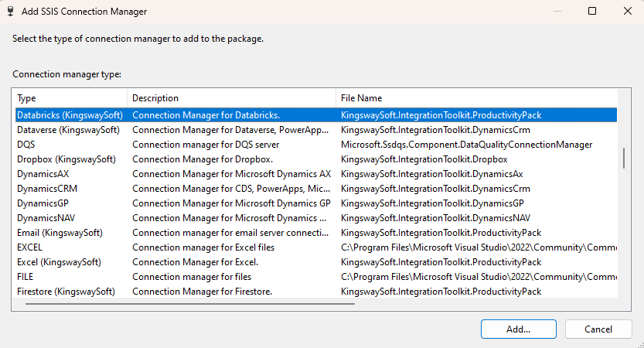This screenshot has width=644, height=348.
Task: Maximize the Add SSIS Connection Manager window
Action: [x=592, y=11]
